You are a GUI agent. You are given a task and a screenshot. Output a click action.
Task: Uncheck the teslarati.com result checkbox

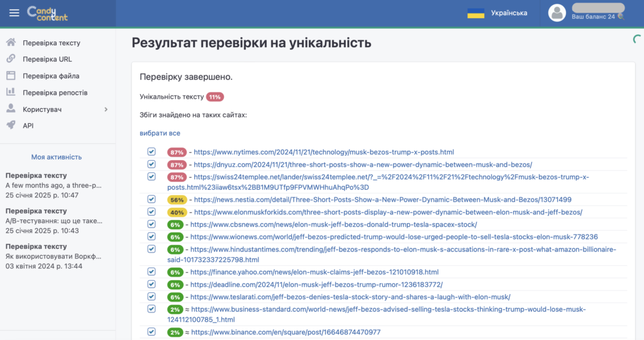click(x=152, y=296)
